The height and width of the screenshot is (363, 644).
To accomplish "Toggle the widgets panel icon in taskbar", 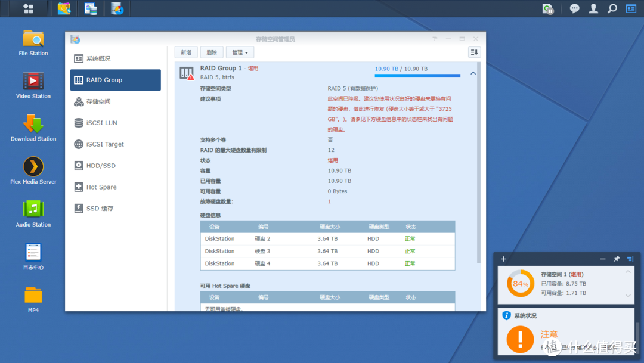I will click(631, 8).
